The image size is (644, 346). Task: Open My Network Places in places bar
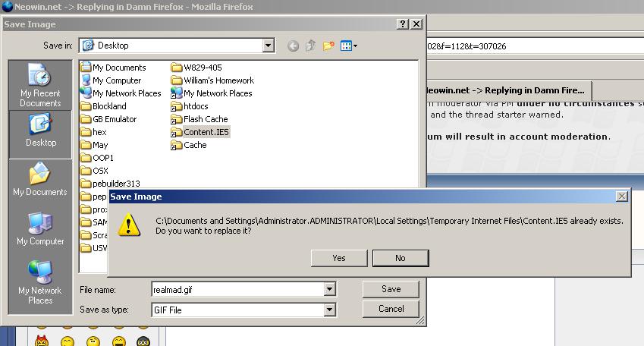point(40,282)
